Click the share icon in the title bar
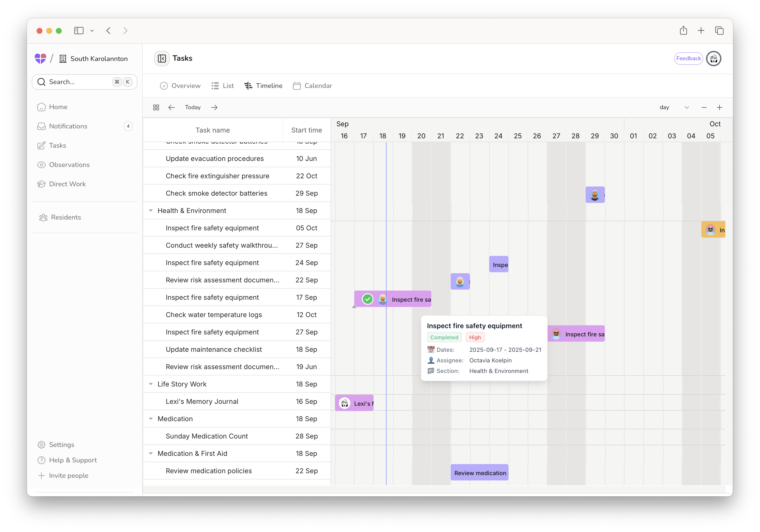 pos(684,30)
